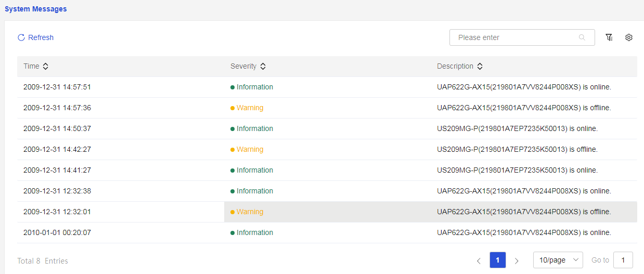Open the filter icon next to search
This screenshot has height=274, width=644.
coord(609,37)
